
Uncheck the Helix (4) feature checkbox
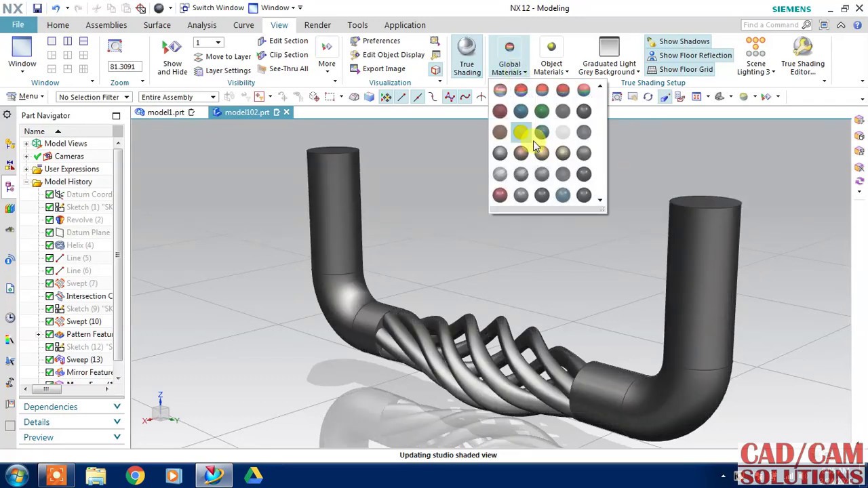[50, 245]
